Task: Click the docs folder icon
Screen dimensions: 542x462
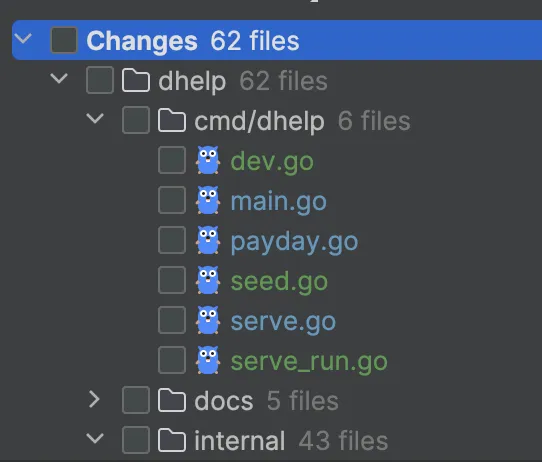Action: click(172, 400)
